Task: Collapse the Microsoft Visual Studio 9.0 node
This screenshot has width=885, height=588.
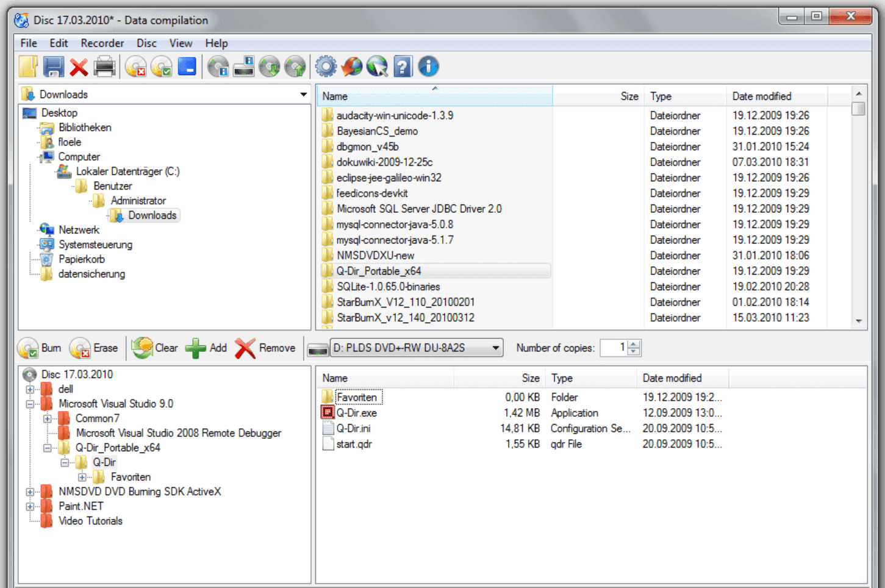Action: pos(30,404)
